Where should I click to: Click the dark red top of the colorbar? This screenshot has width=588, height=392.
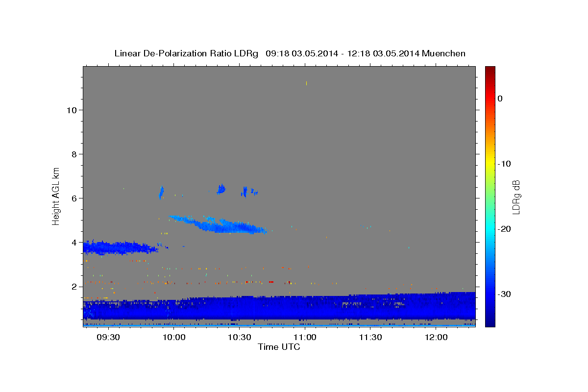point(490,70)
